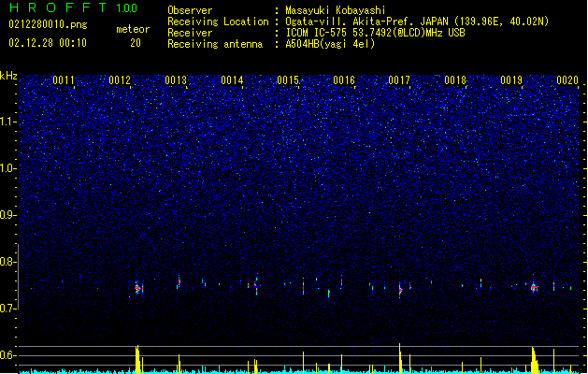Click the "Receiver" field label

coord(190,33)
